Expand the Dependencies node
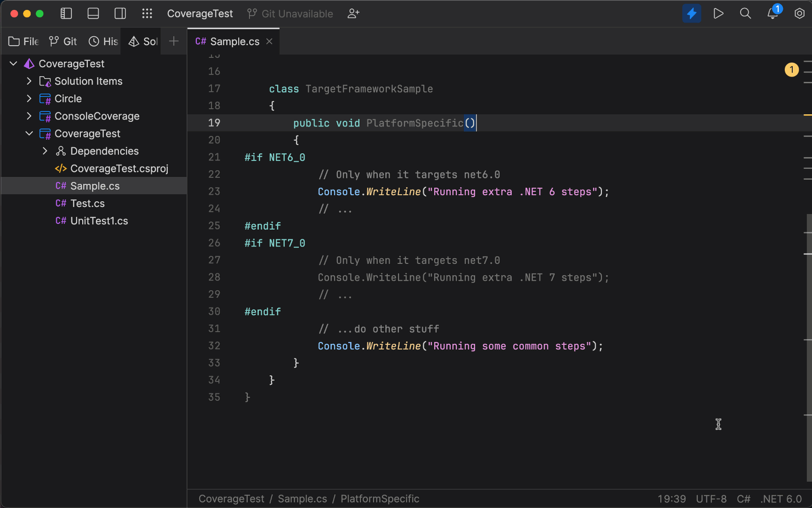Viewport: 812px width, 508px height. pyautogui.click(x=45, y=151)
